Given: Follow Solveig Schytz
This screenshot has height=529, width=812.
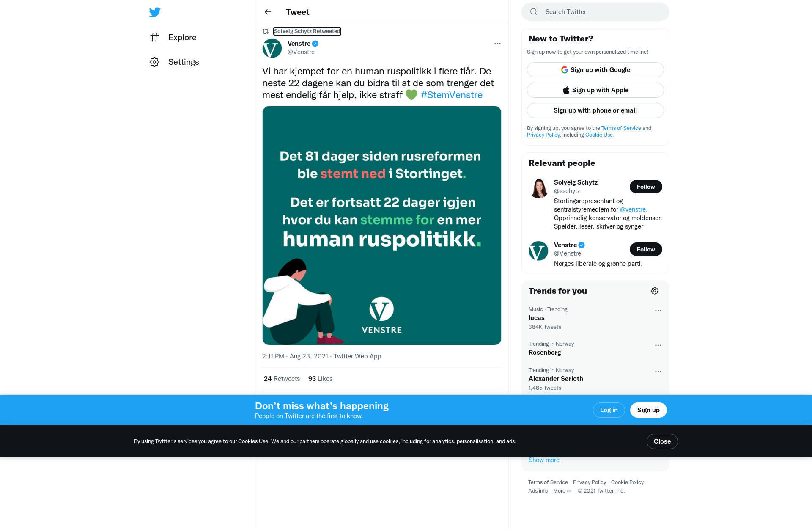Looking at the screenshot, I should pyautogui.click(x=645, y=187).
